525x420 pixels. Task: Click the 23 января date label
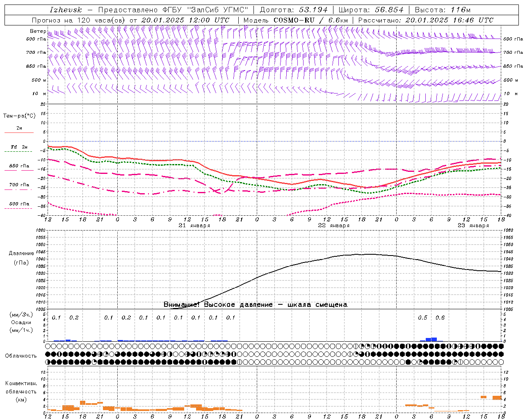473,226
